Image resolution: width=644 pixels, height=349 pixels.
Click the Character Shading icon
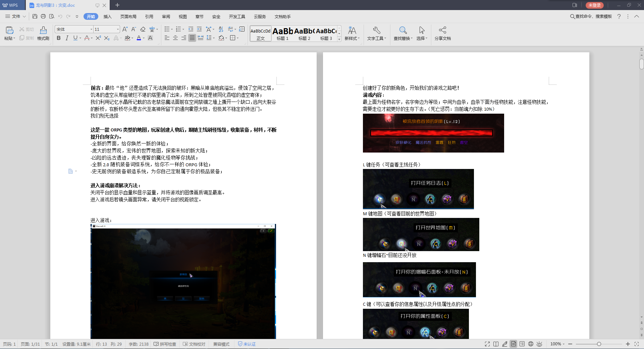tap(150, 38)
